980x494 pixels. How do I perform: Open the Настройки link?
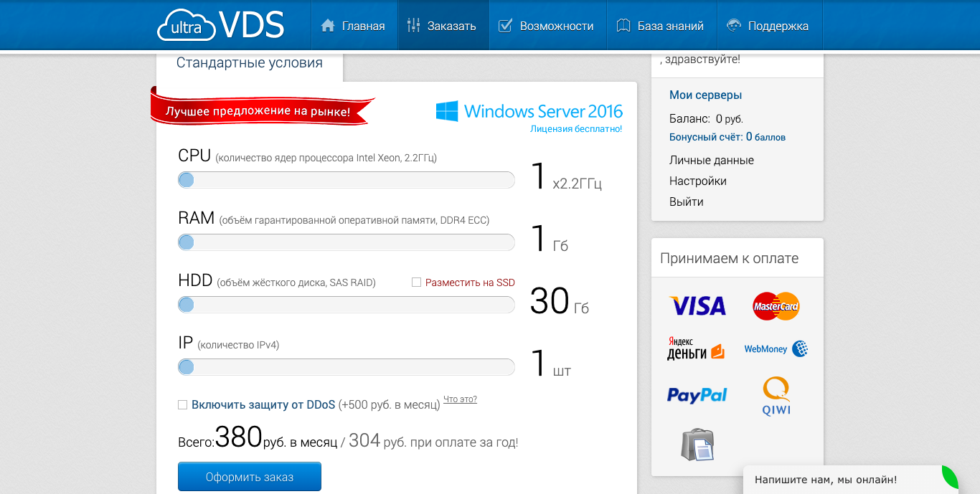[x=698, y=181]
